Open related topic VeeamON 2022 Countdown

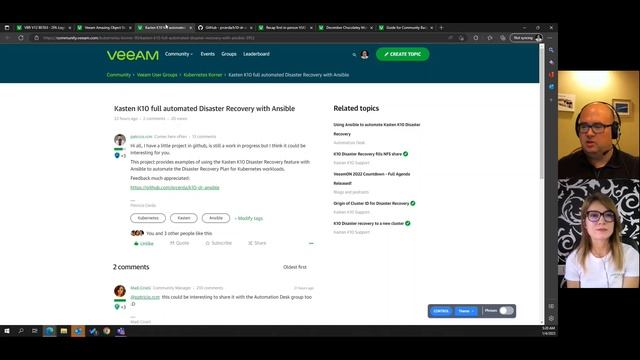(x=371, y=178)
